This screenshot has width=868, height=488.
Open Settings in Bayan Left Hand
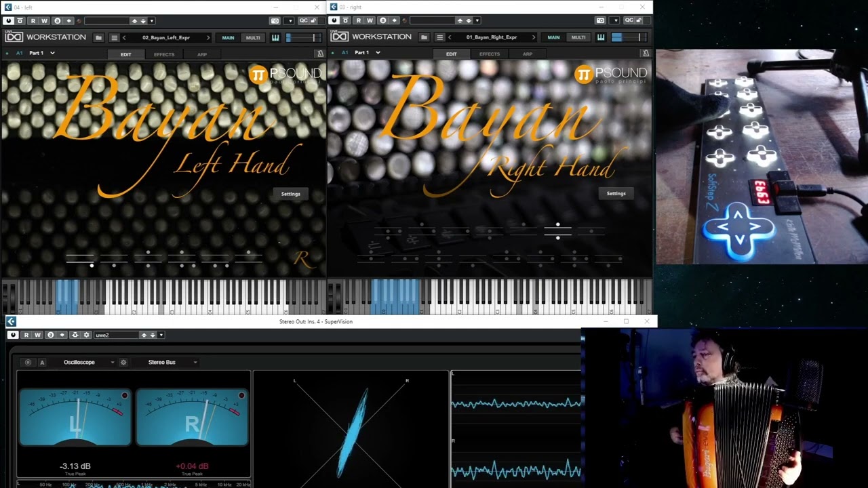click(x=291, y=194)
